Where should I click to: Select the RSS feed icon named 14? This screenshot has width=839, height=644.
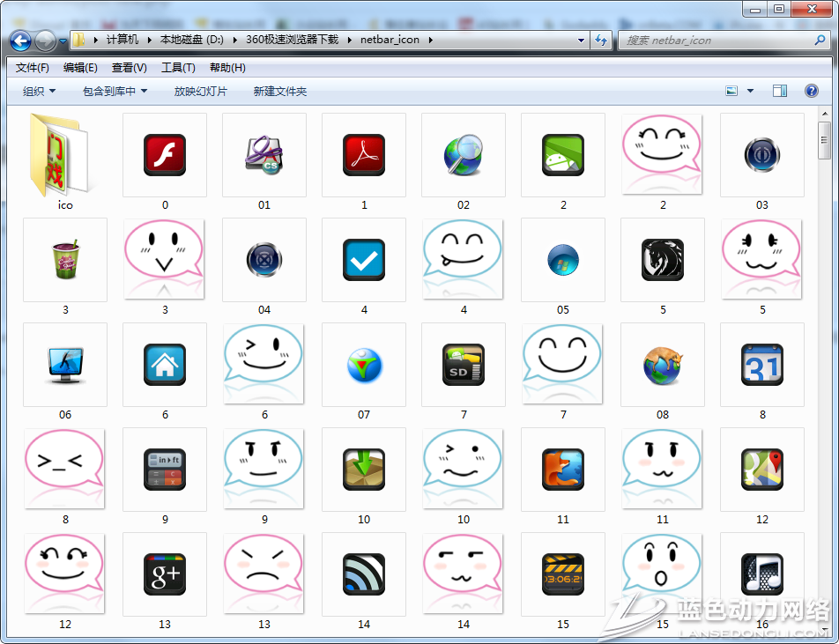click(x=363, y=574)
